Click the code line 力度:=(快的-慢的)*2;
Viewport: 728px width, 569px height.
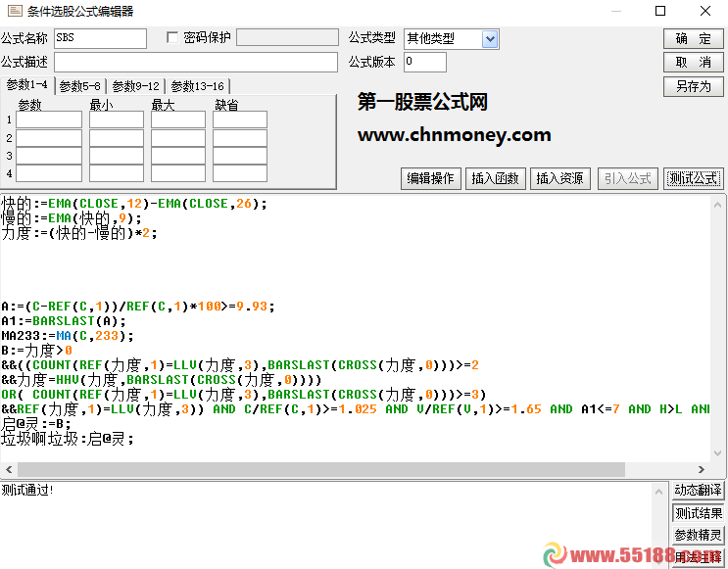[79, 233]
